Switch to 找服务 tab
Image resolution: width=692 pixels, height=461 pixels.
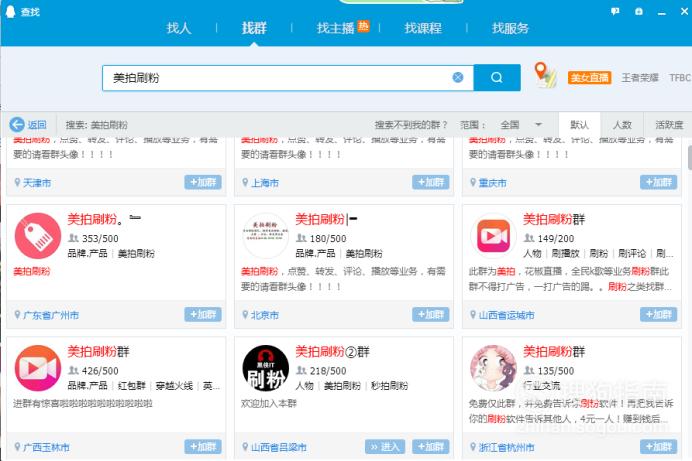tap(510, 28)
